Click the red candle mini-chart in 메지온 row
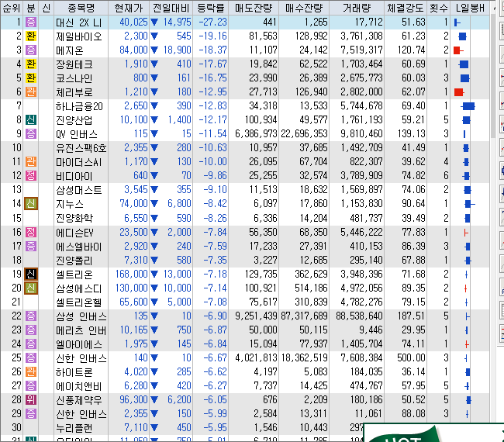The height and width of the screenshot is (442, 504). (458, 50)
